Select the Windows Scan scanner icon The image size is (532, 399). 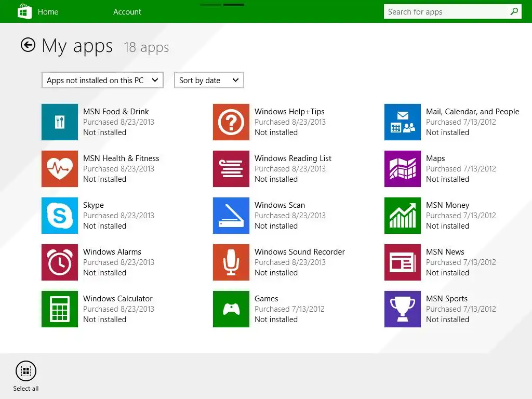coord(231,216)
